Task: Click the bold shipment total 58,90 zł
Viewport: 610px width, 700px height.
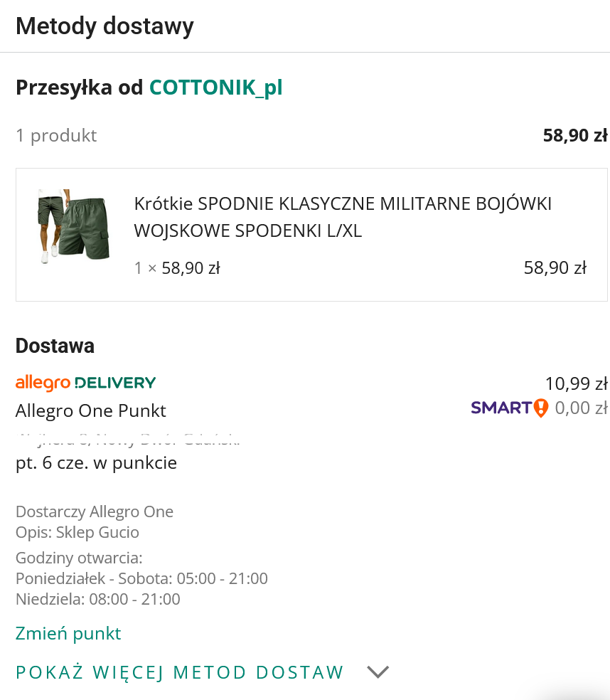Action: coord(574,135)
